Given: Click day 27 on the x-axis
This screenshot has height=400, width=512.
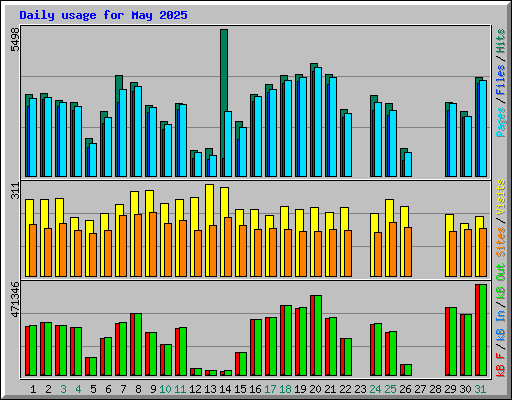Looking at the screenshot, I should [420, 389].
